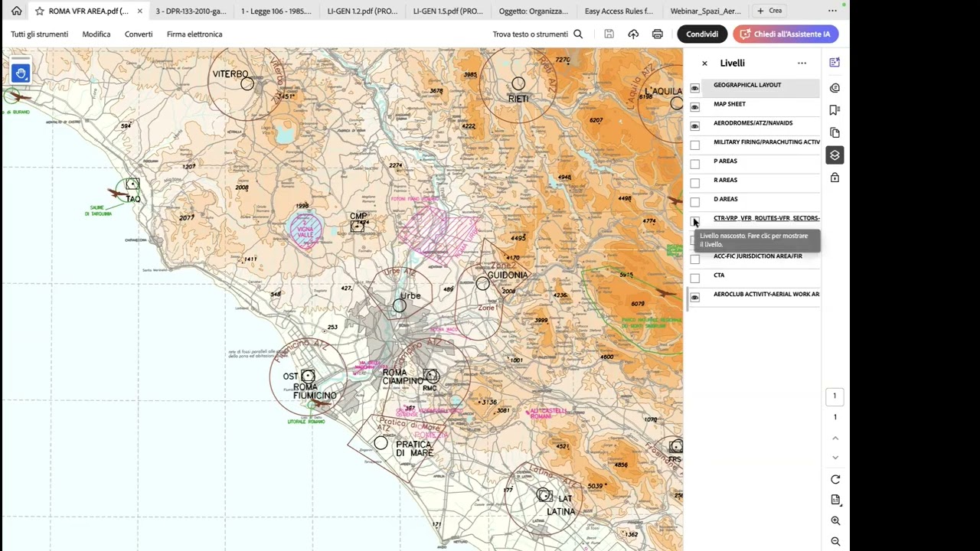Click the current page number box
Viewport: 980px width, 551px height.
coord(835,396)
